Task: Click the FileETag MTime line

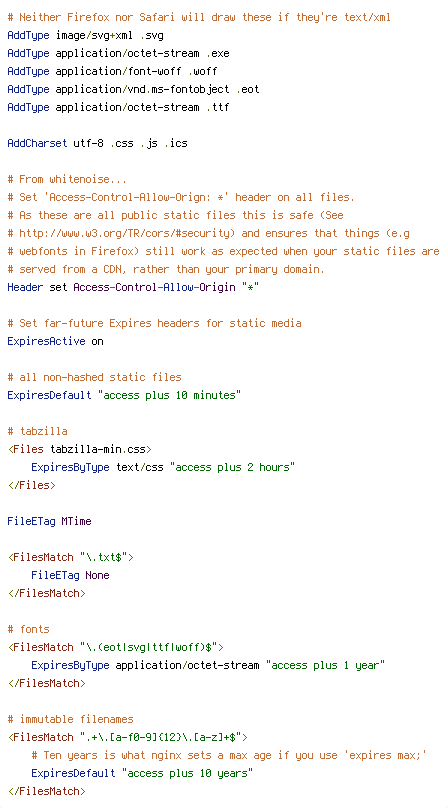Action: 49,521
